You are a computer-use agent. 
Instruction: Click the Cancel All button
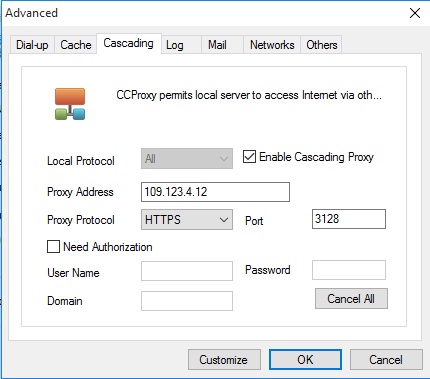pyautogui.click(x=351, y=299)
